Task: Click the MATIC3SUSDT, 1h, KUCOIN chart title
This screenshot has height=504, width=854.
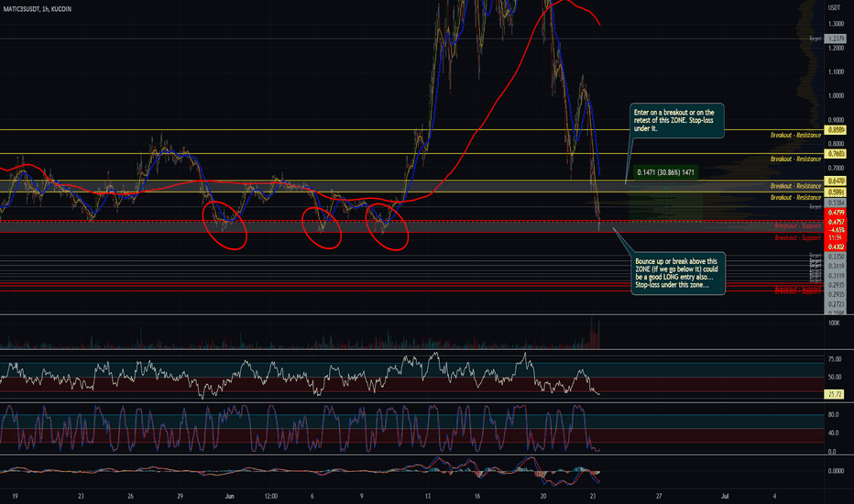Action: (x=37, y=9)
